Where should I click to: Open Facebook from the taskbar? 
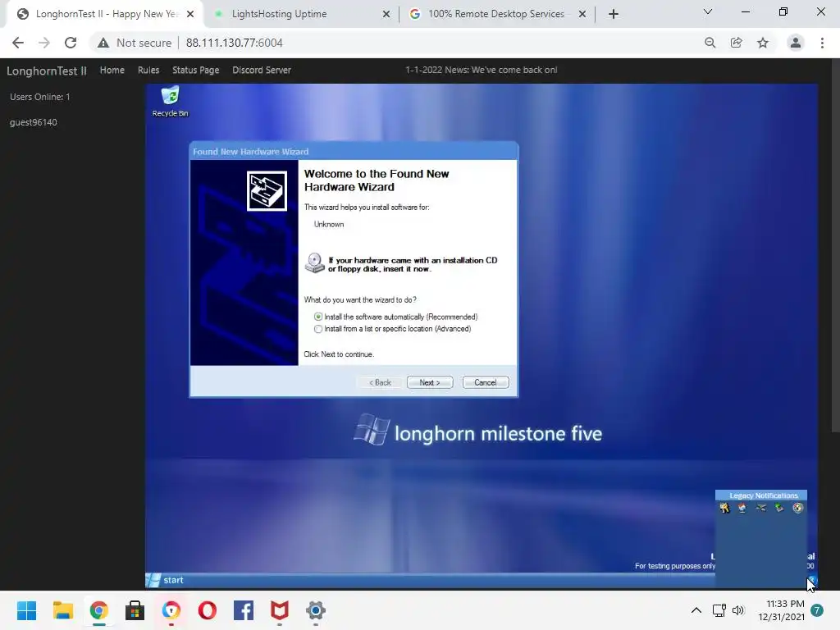(x=243, y=610)
